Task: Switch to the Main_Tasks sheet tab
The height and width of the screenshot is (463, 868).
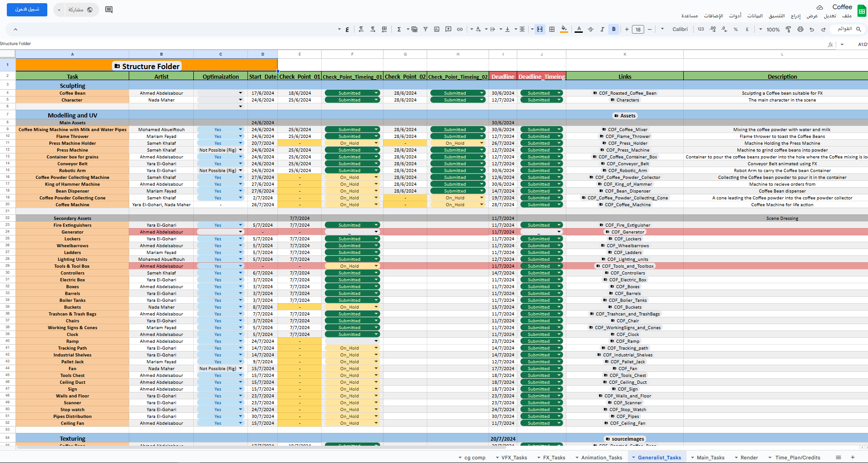Action: pos(710,458)
